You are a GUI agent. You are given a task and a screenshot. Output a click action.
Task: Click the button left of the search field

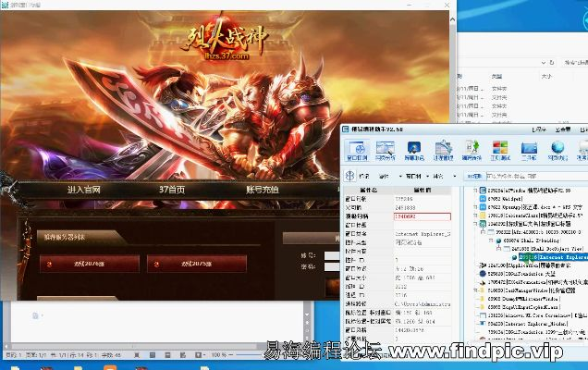(474, 176)
